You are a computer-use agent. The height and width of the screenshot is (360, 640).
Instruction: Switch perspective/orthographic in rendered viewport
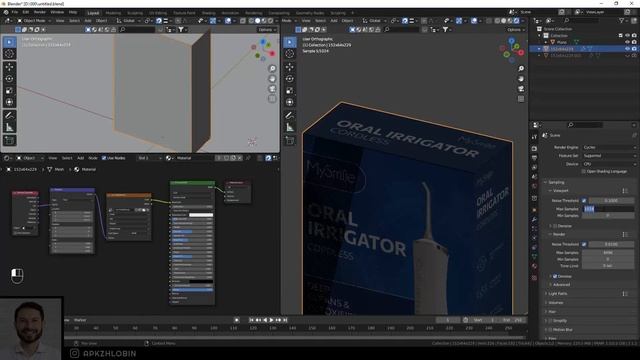coord(521,99)
